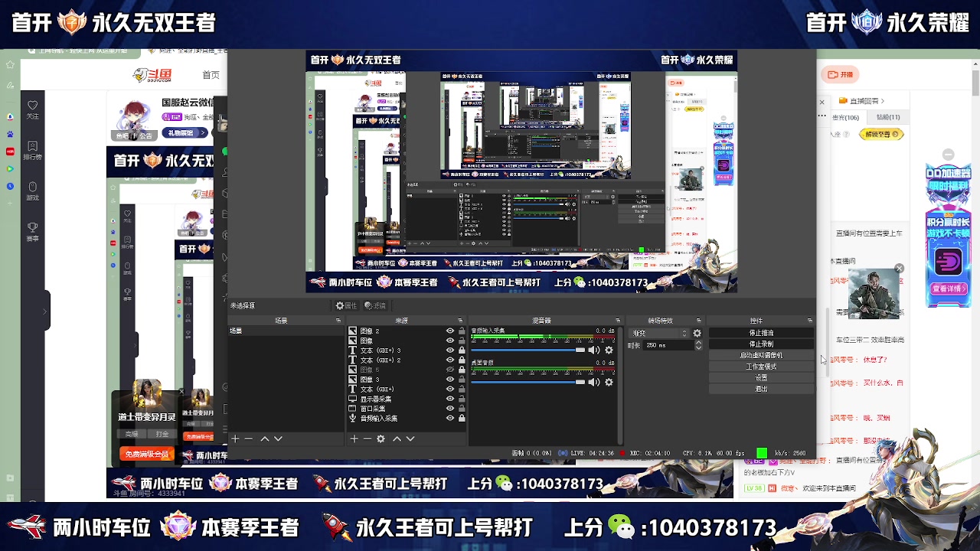The width and height of the screenshot is (980, 551).
Task: Open audio input capture mixer settings gear
Action: [609, 350]
